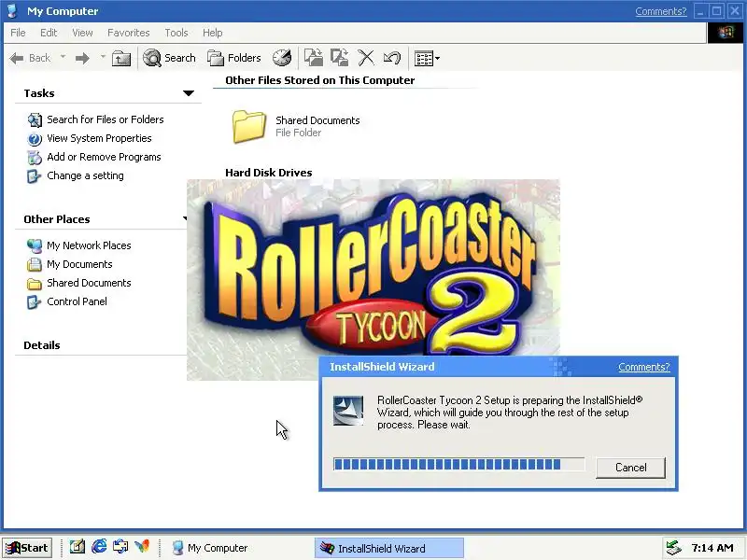Click the Control Panel sidebar icon
747x560 pixels.
click(x=35, y=301)
